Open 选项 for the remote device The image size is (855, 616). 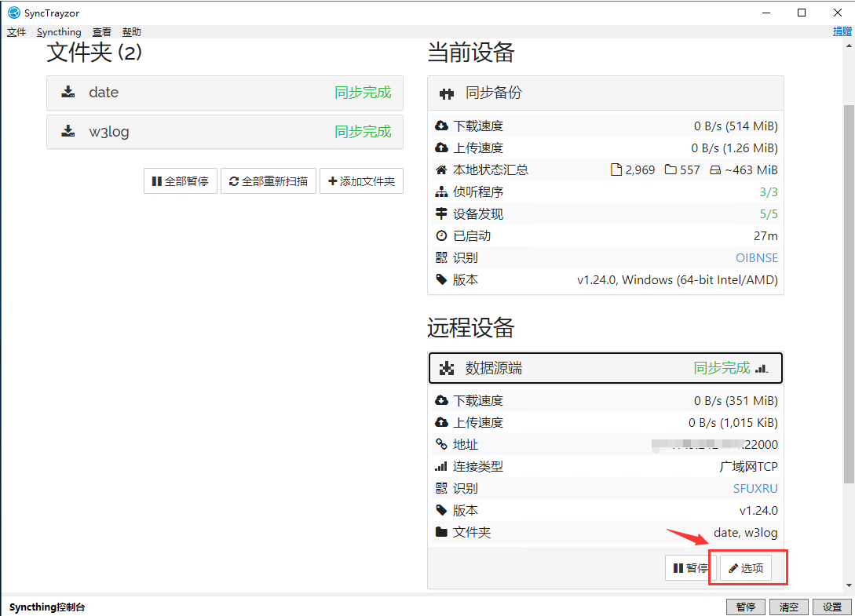(x=746, y=568)
